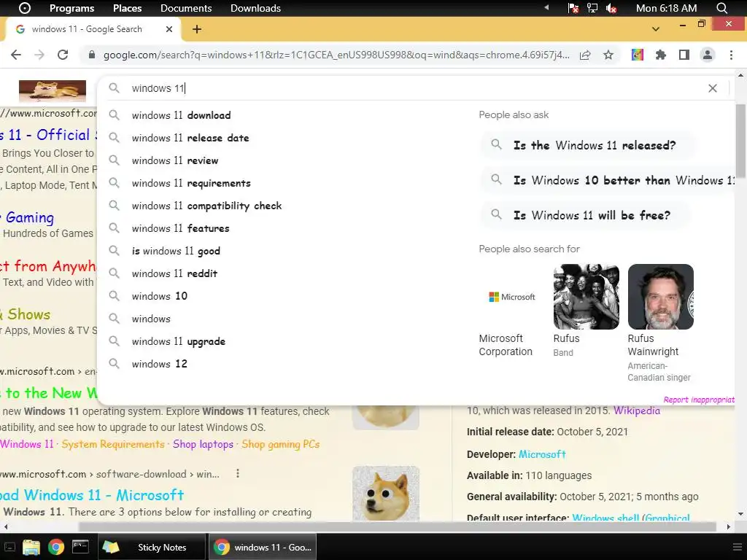Viewport: 747px width, 560px height.
Task: Open the 'System Requirements' sitelink
Action: 113,444
